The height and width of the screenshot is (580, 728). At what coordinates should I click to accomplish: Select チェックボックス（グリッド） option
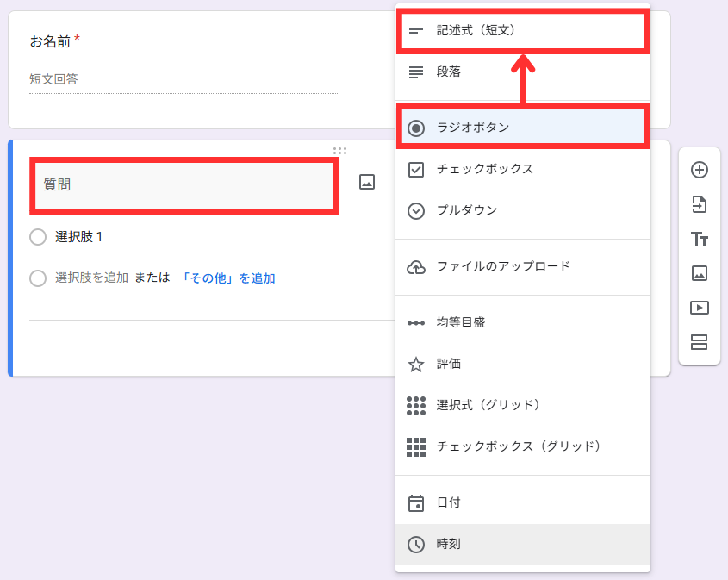pos(523,446)
